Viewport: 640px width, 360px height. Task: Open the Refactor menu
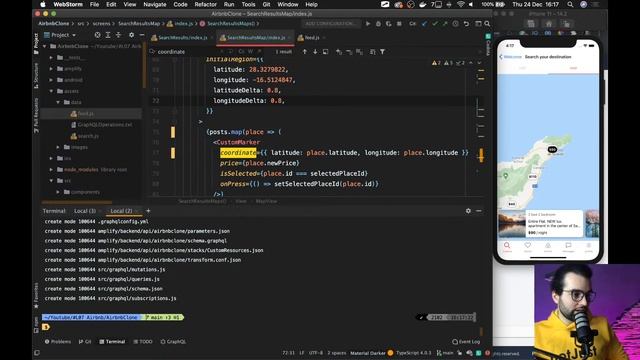205,4
